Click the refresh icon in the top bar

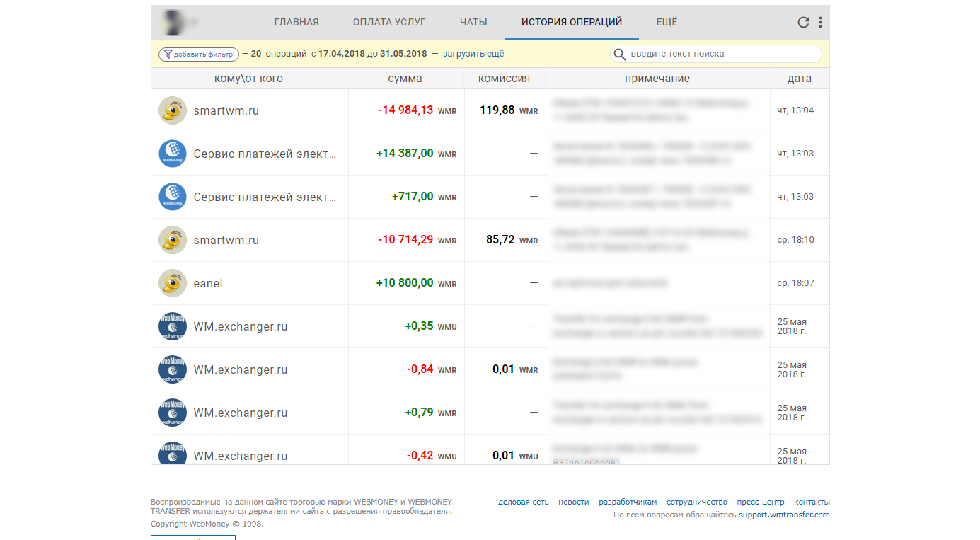click(803, 22)
